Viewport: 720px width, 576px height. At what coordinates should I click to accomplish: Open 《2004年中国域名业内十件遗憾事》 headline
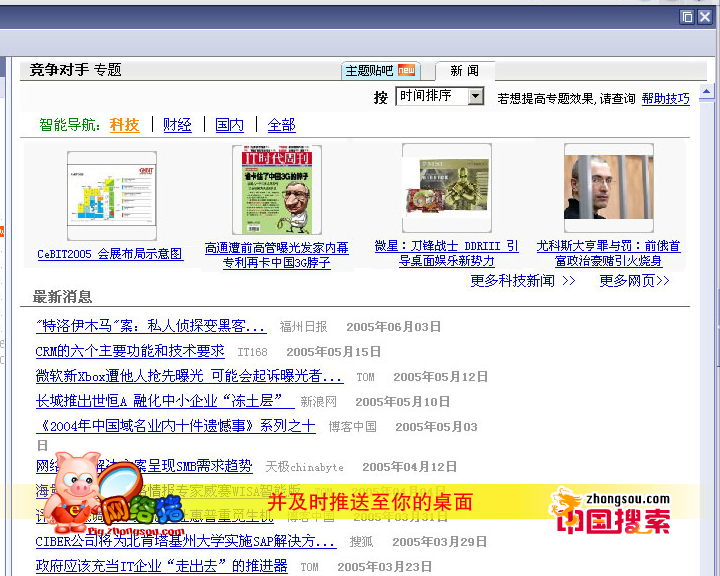pyautogui.click(x=175, y=426)
